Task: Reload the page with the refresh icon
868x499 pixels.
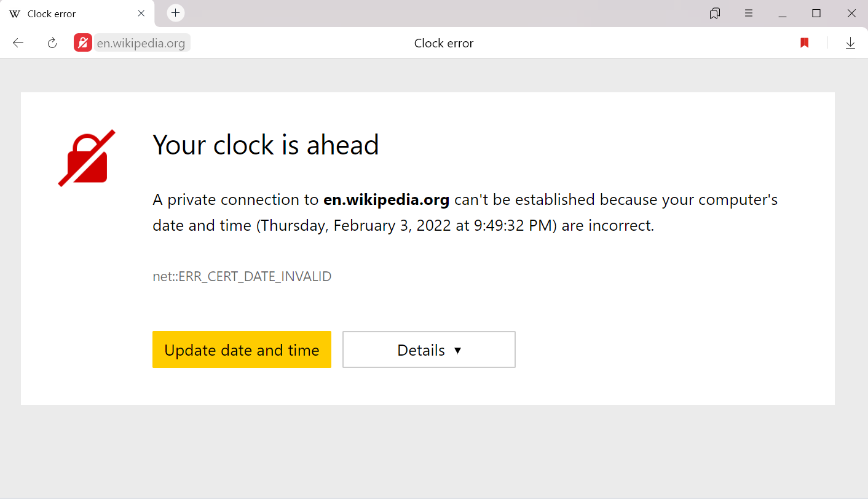Action: pos(52,43)
